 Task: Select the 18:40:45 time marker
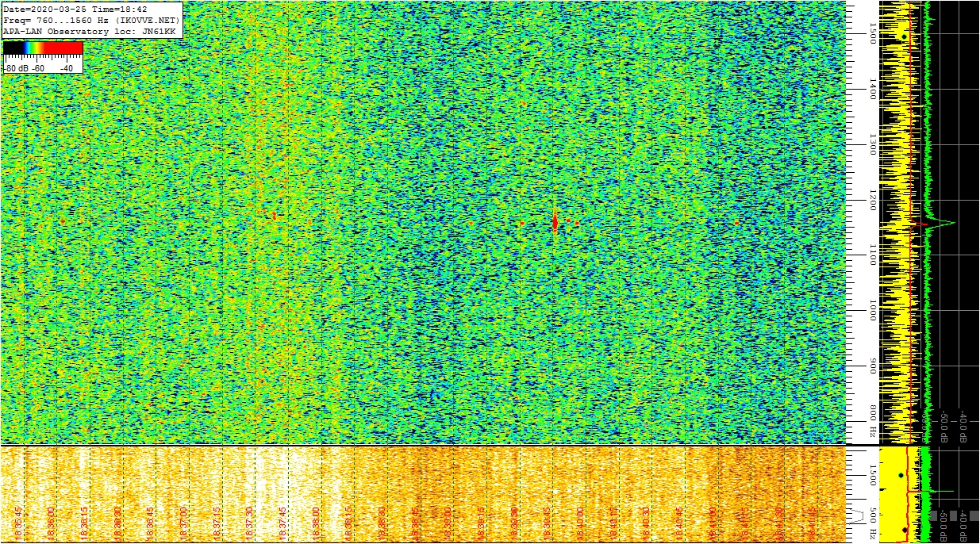[679, 524]
